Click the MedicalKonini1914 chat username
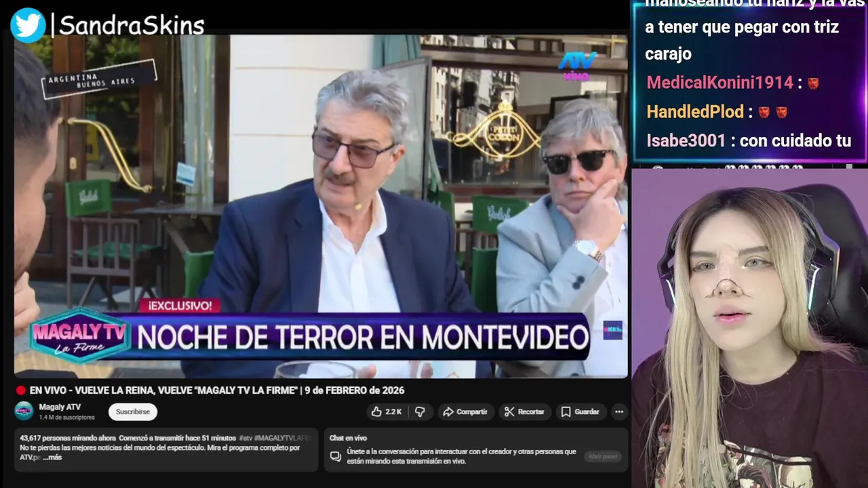The width and height of the screenshot is (868, 488). point(719,83)
